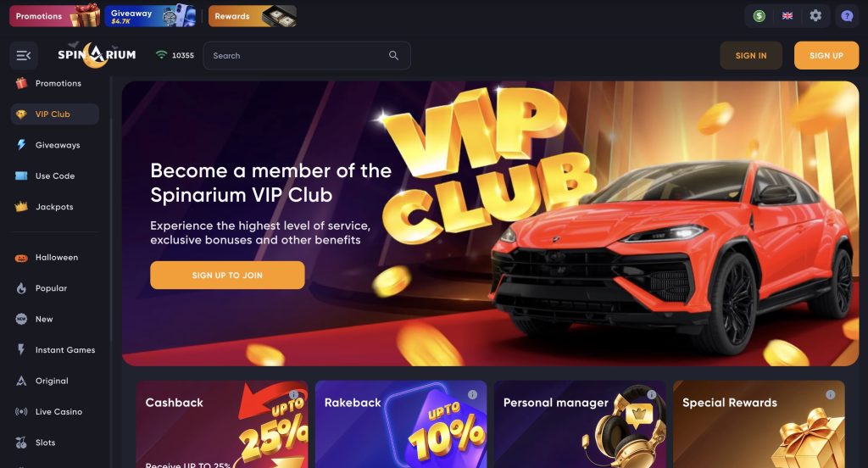Select VIP Club in the sidebar
Screen dimensions: 868x468
55,114
